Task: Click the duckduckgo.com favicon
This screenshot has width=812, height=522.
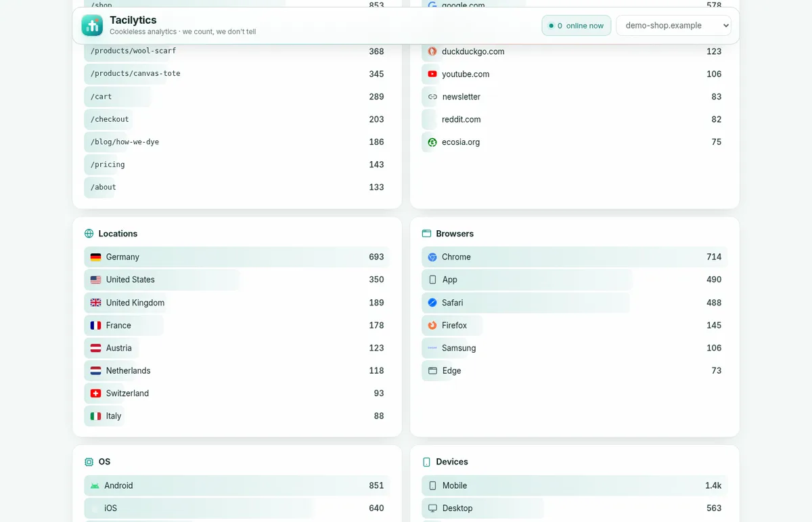Action: [x=432, y=51]
